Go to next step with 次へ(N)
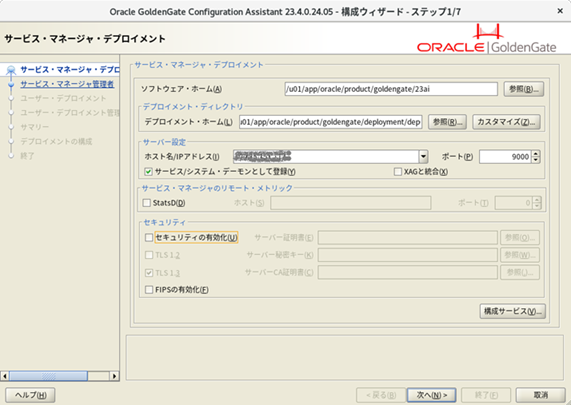This screenshot has width=571, height=405. coord(432,395)
